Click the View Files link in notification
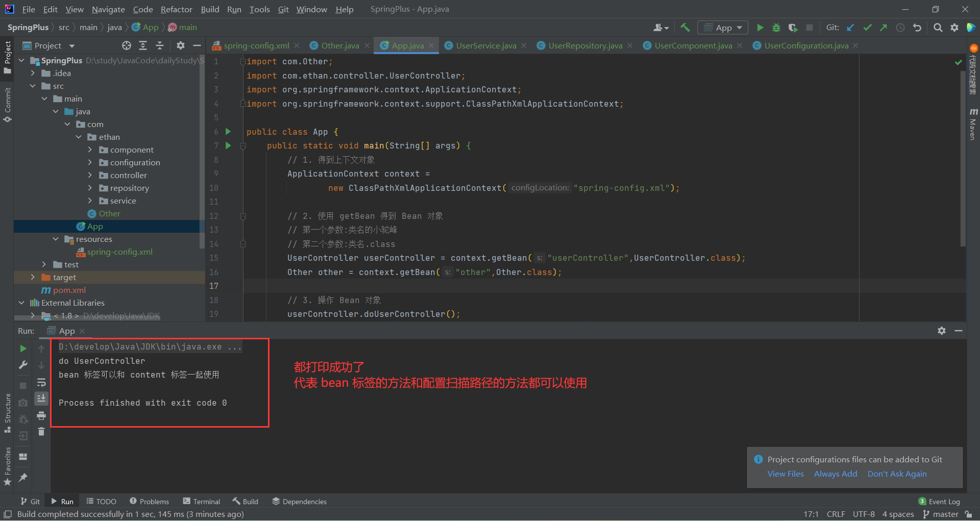This screenshot has width=980, height=521. (786, 474)
